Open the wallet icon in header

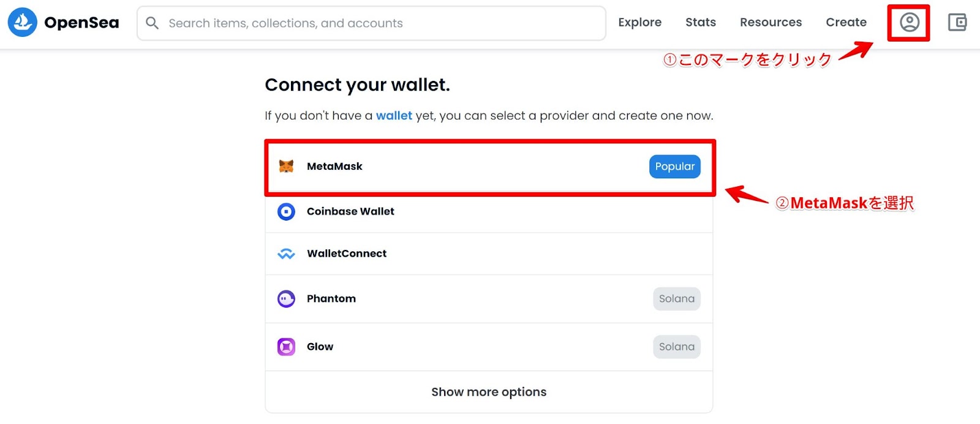point(957,23)
